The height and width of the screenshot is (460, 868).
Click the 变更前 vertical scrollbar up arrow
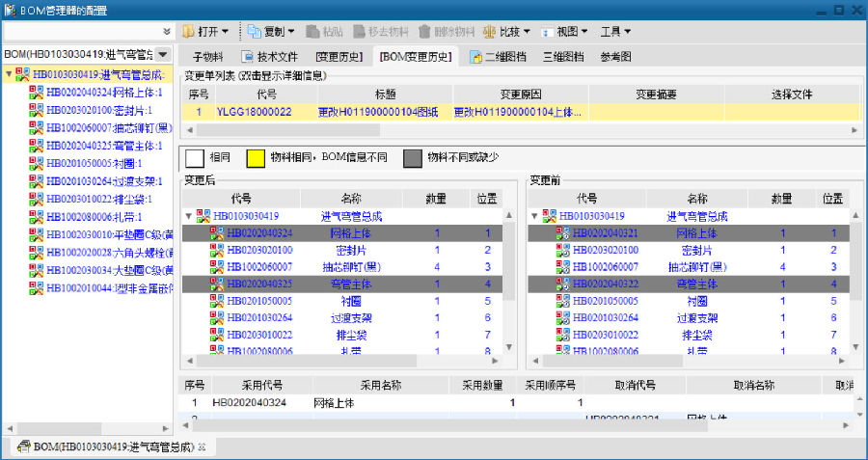pyautogui.click(x=855, y=215)
